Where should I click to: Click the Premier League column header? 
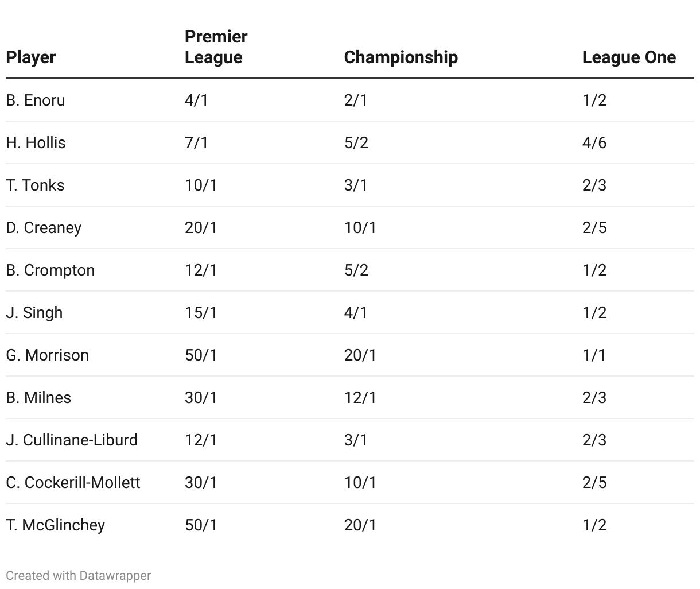(216, 47)
